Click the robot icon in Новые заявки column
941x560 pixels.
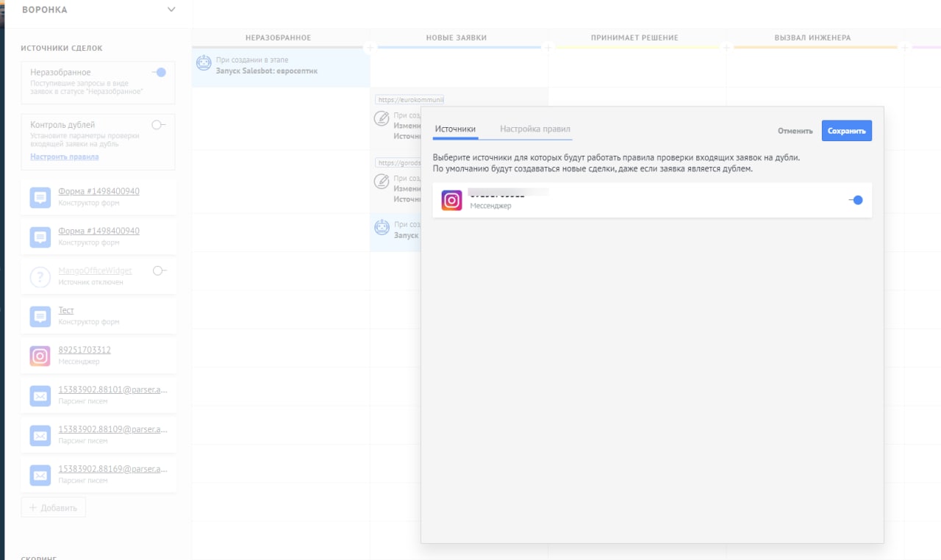[x=382, y=227]
